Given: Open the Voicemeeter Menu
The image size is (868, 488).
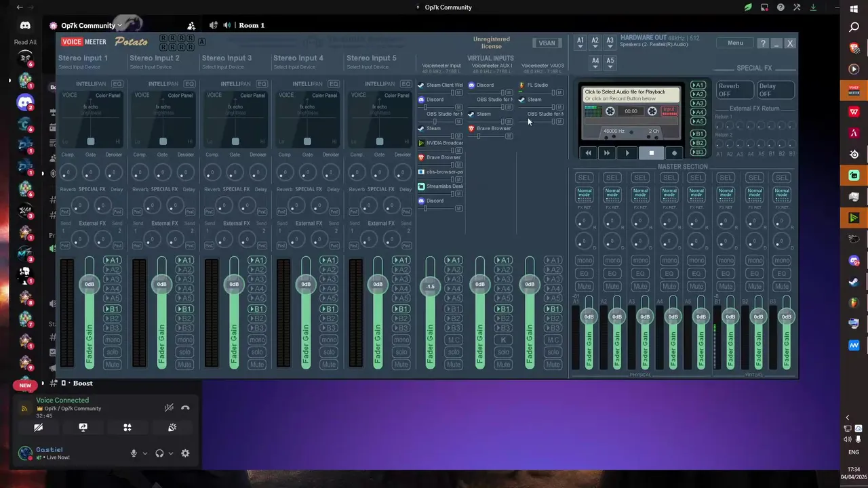Looking at the screenshot, I should 735,43.
